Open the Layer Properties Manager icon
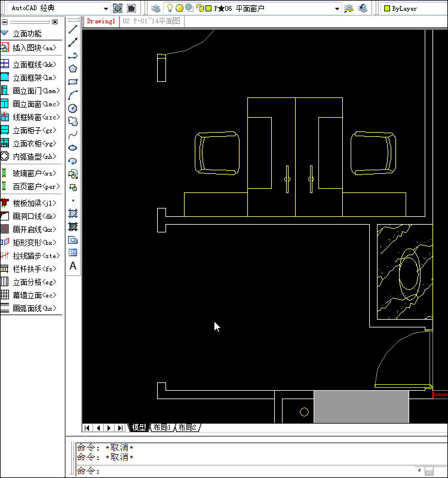 tap(156, 8)
